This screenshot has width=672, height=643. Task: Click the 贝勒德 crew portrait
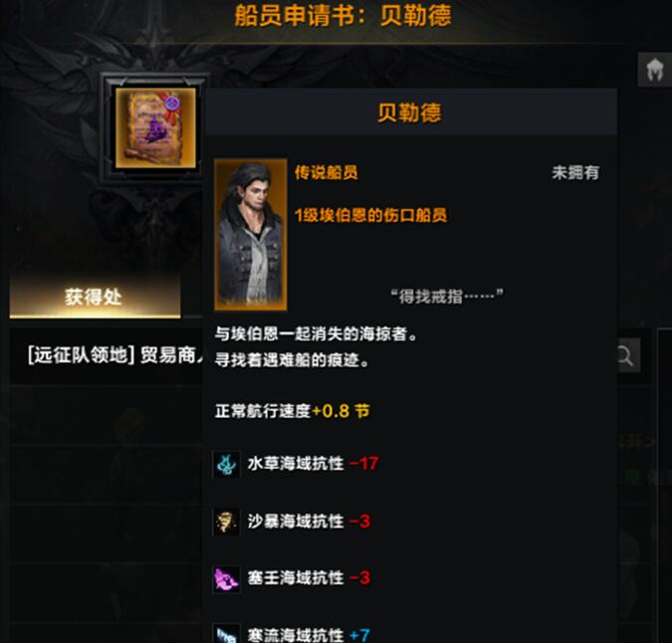tap(251, 234)
